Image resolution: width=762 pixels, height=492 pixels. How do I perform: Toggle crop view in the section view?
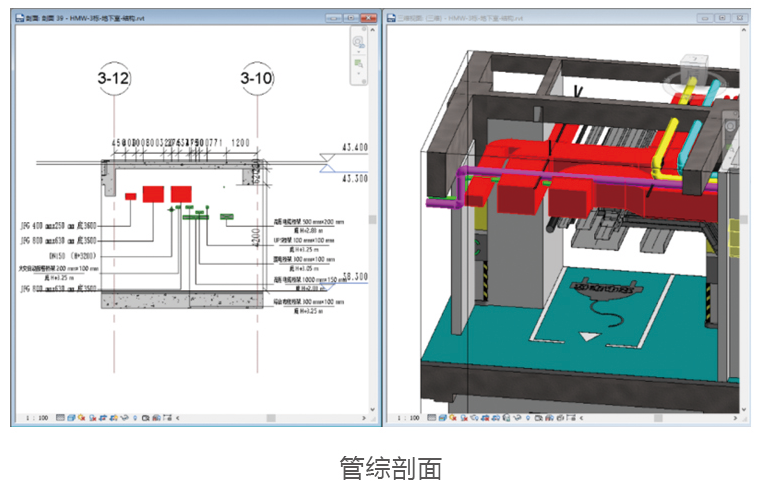click(x=103, y=418)
